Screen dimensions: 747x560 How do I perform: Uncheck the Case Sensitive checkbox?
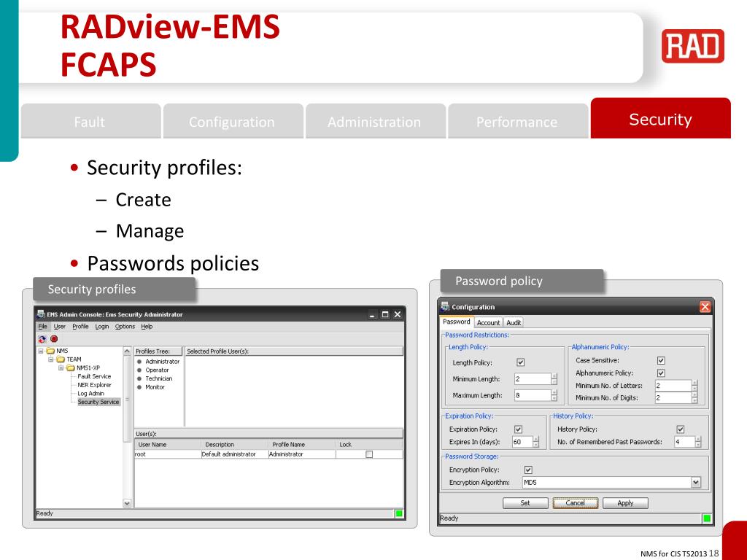click(661, 360)
